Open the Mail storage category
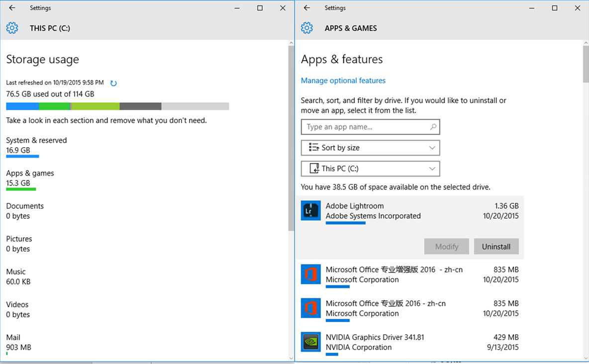 [18, 343]
